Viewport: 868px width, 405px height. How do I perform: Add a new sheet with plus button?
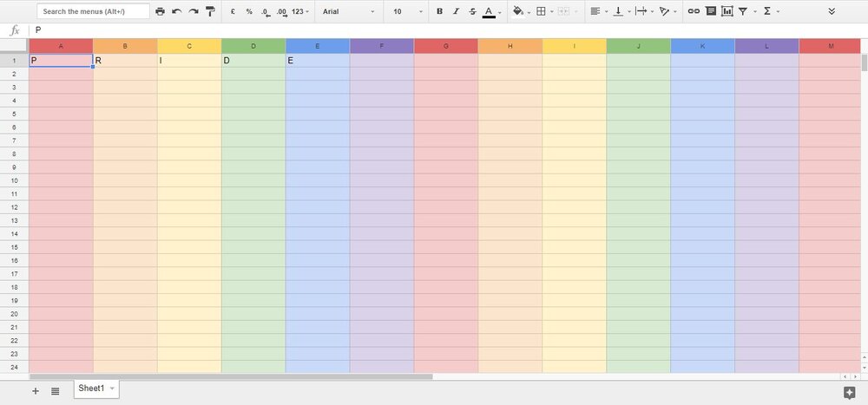36,391
